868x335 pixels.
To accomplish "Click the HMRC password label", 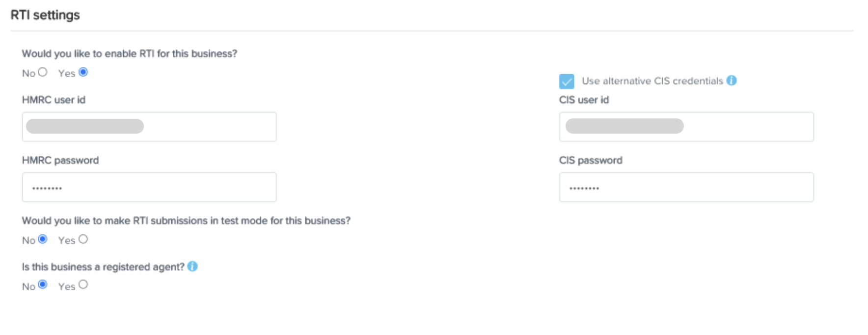I will 60,160.
